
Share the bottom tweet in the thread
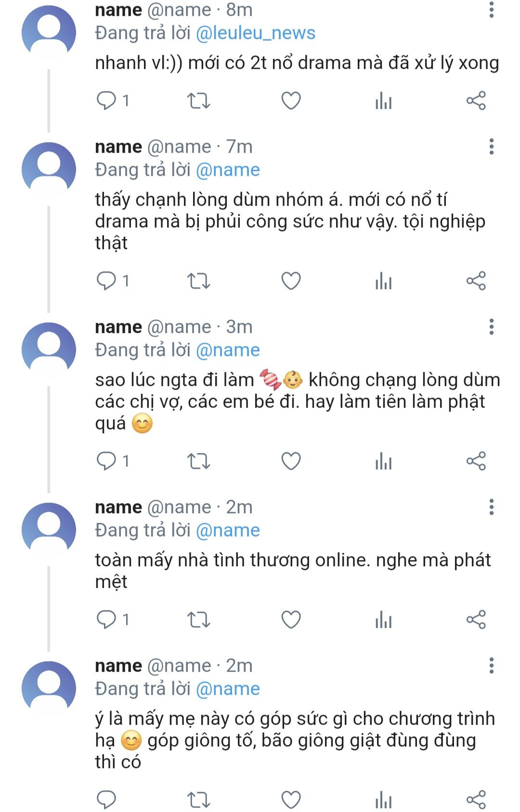point(476,800)
